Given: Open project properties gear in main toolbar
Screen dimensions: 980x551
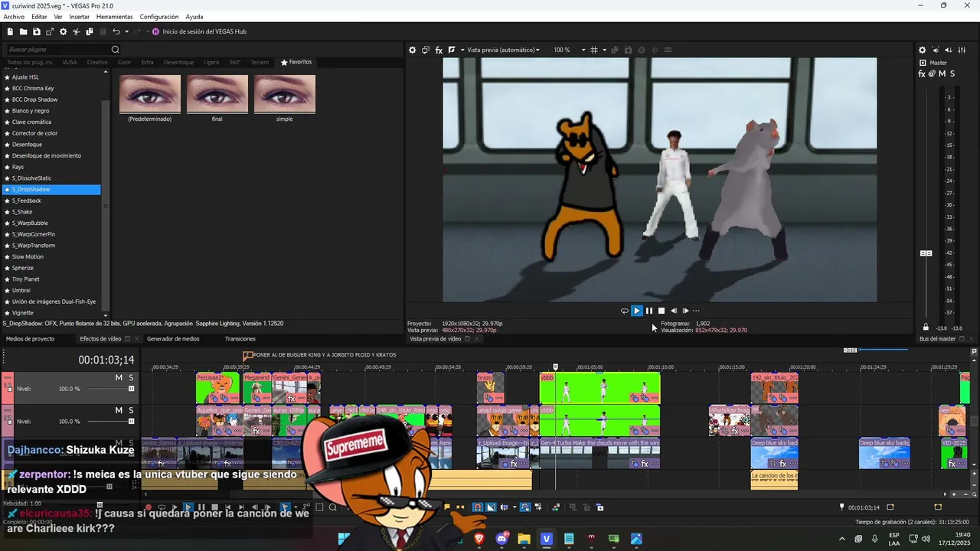Looking at the screenshot, I should pos(64,31).
